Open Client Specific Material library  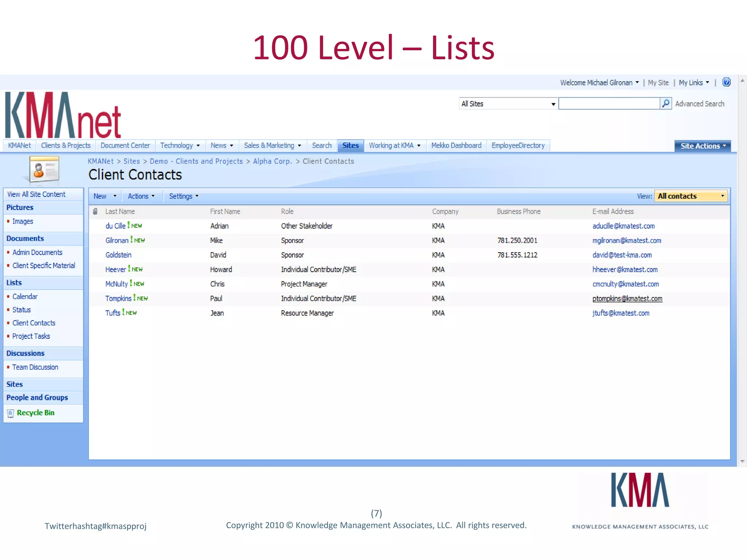point(44,265)
